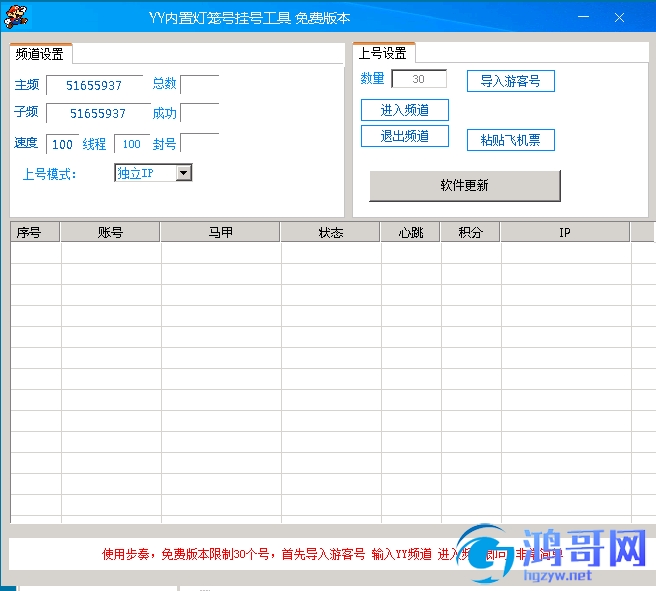Click the Mario app icon in title bar
This screenshot has width=656, height=591.
(15, 17)
